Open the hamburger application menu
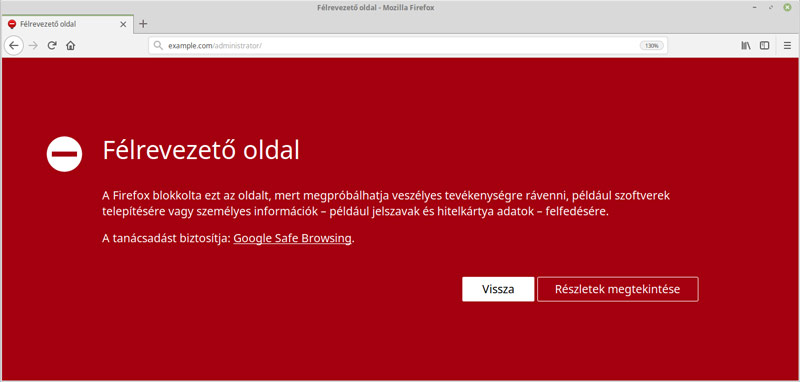Screen dimensions: 800x382 point(787,45)
